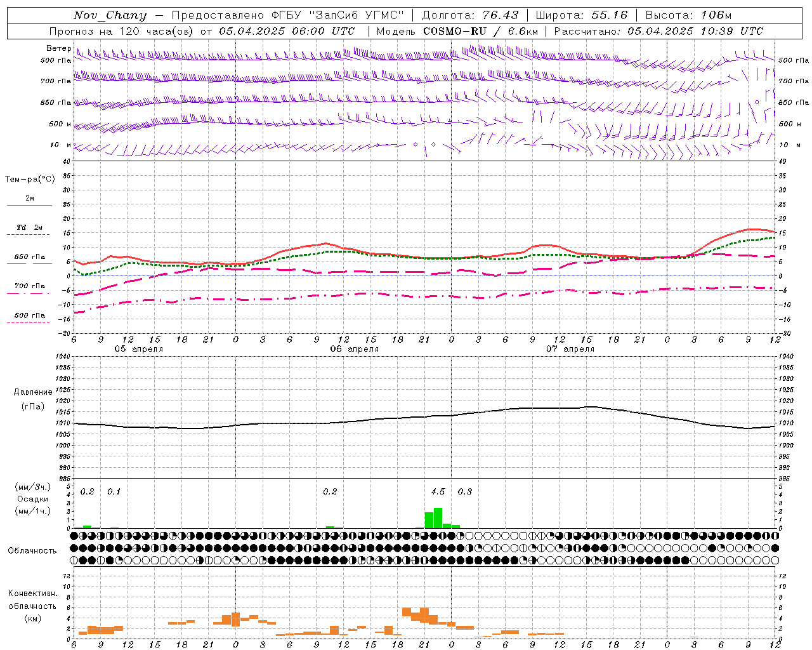Select the 'Долгота: 76.43' longitude text
Viewport: 812px width, 650px height.
click(x=470, y=15)
